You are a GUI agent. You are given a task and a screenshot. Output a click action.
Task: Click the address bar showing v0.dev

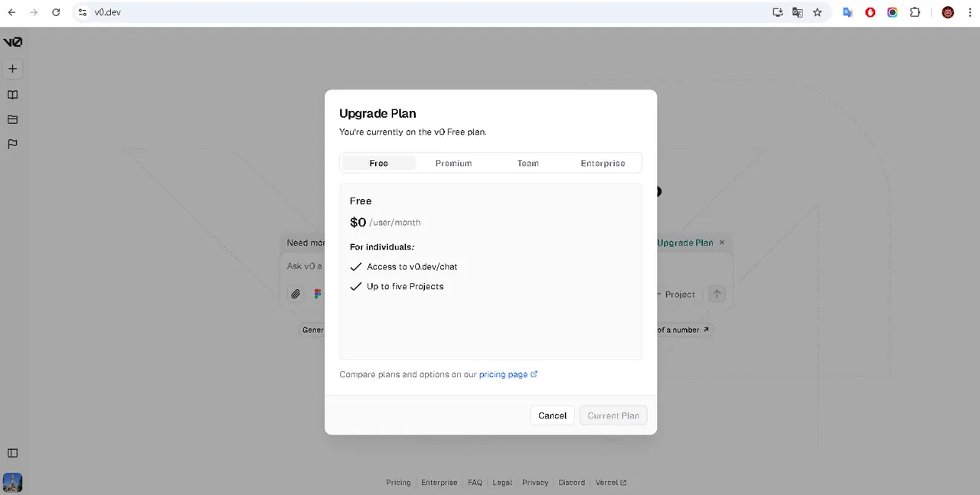click(x=421, y=12)
